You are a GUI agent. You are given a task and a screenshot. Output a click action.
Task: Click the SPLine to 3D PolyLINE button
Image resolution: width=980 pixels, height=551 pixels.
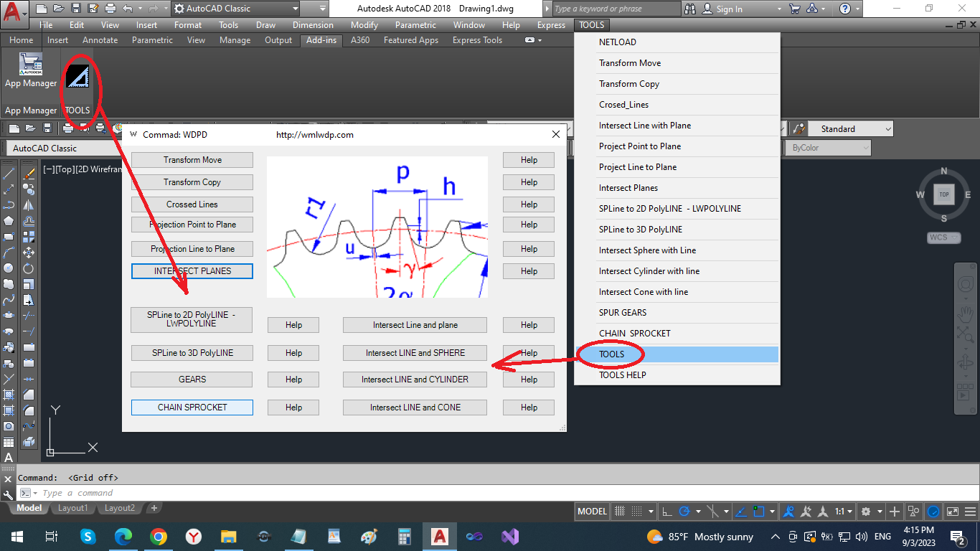[192, 353]
